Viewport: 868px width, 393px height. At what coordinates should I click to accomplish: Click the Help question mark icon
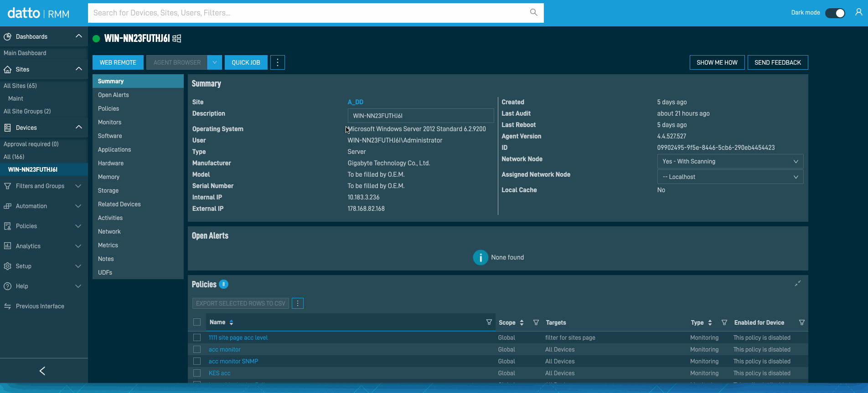7,286
